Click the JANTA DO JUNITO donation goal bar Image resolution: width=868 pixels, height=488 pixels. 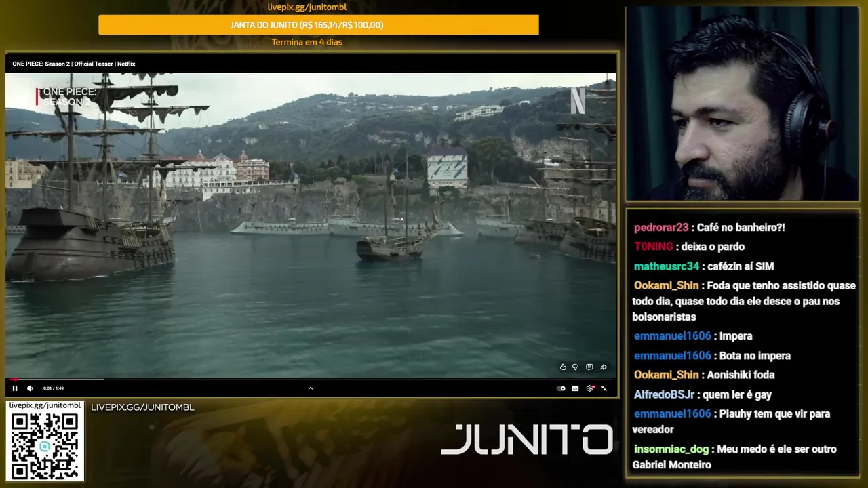pos(319,25)
